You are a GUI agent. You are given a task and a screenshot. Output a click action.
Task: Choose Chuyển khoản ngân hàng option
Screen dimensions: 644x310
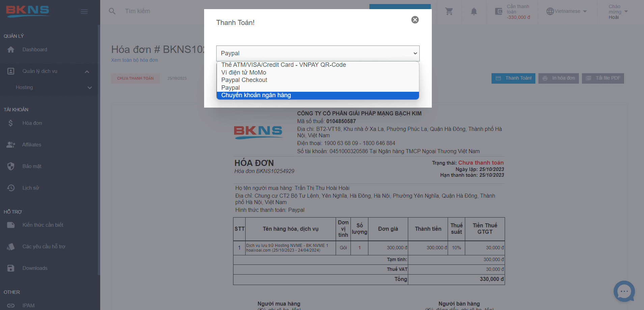point(318,95)
